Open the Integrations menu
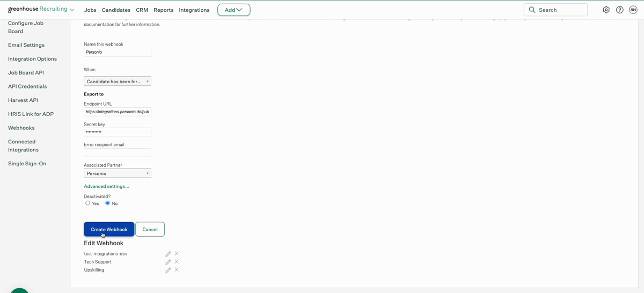The width and height of the screenshot is (644, 293). point(194,10)
